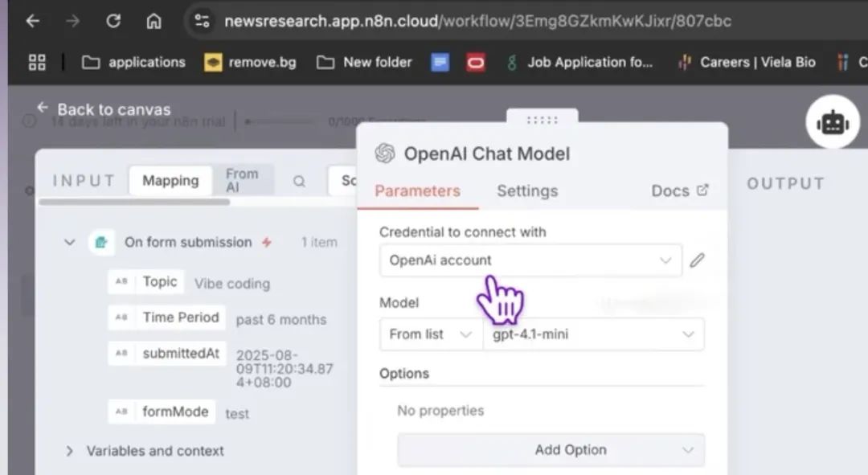Collapse the On form submission node
Screen dimensions: 868x475
[x=69, y=242]
